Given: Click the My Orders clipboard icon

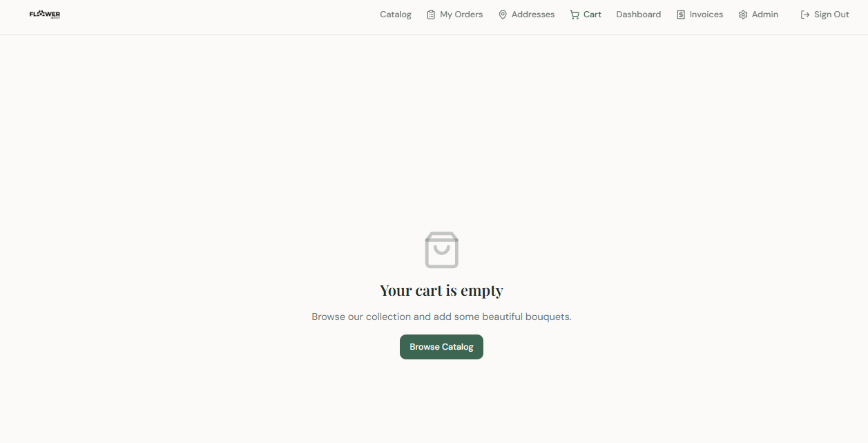Looking at the screenshot, I should (x=431, y=15).
